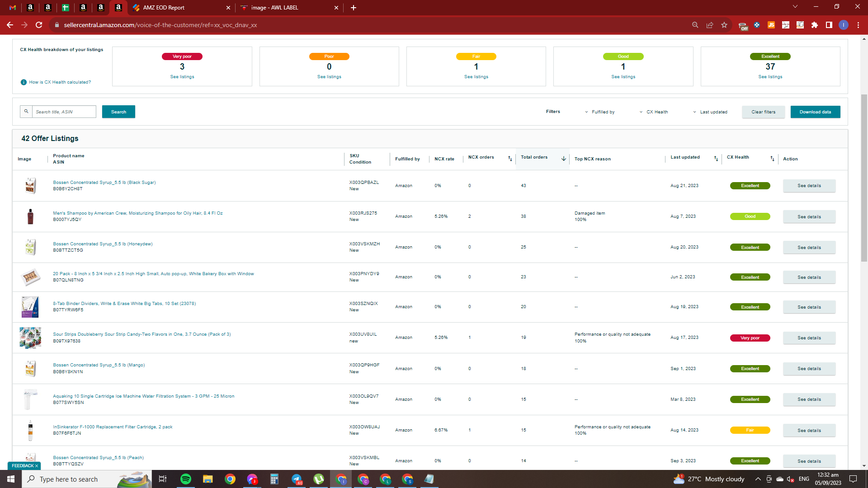Open Men's Shampoo by American Crew listing
This screenshot has height=488, width=868.
pos(138,213)
